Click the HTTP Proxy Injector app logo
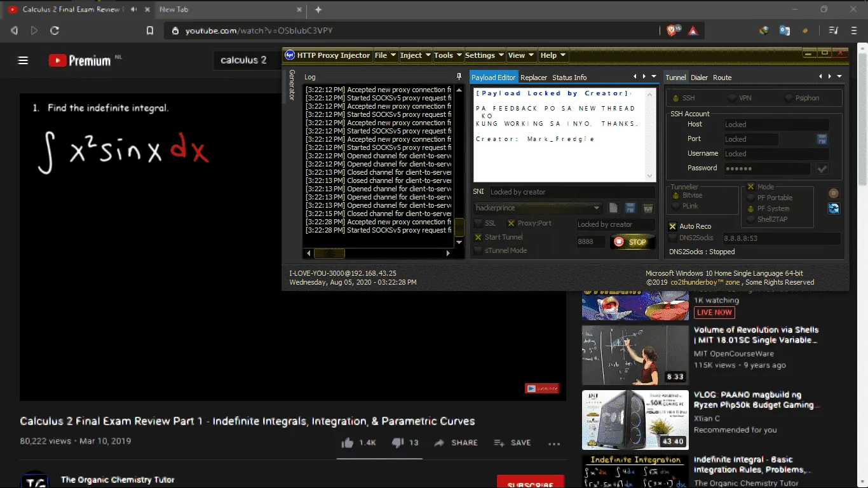The image size is (868, 488). pos(290,55)
